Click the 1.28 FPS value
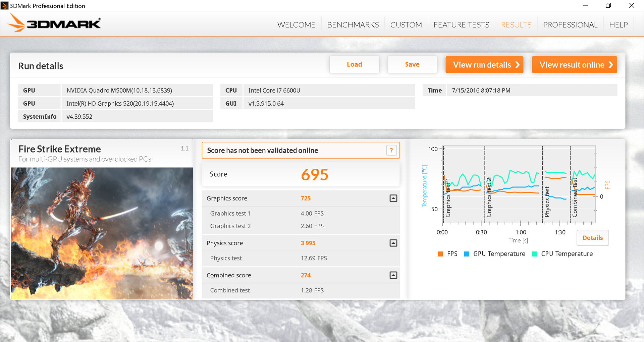This screenshot has height=342, width=644. point(312,290)
